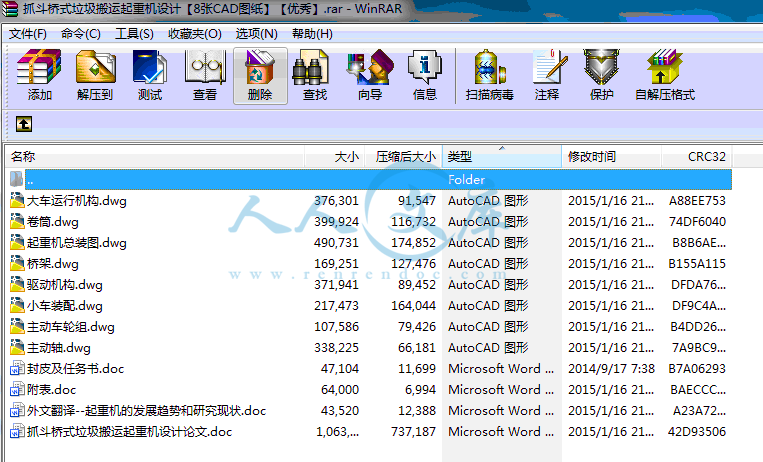
Task: Select file 主动车轮组.dwg
Action: 71,326
